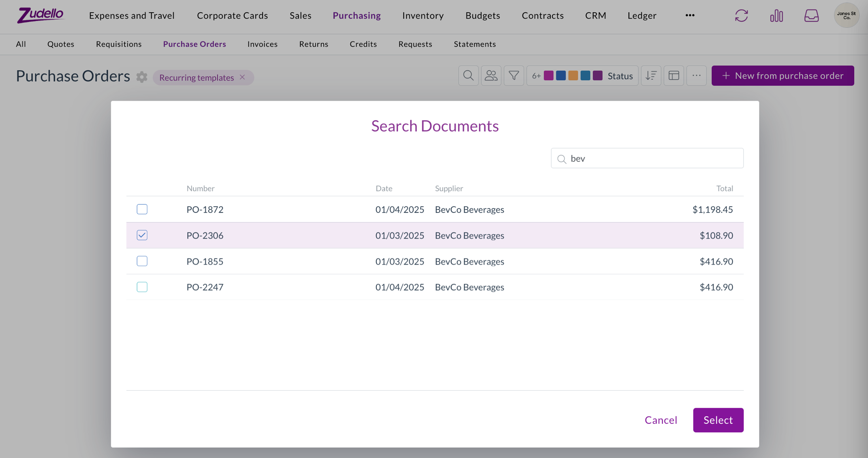Switch to the Credits tab

pyautogui.click(x=363, y=44)
